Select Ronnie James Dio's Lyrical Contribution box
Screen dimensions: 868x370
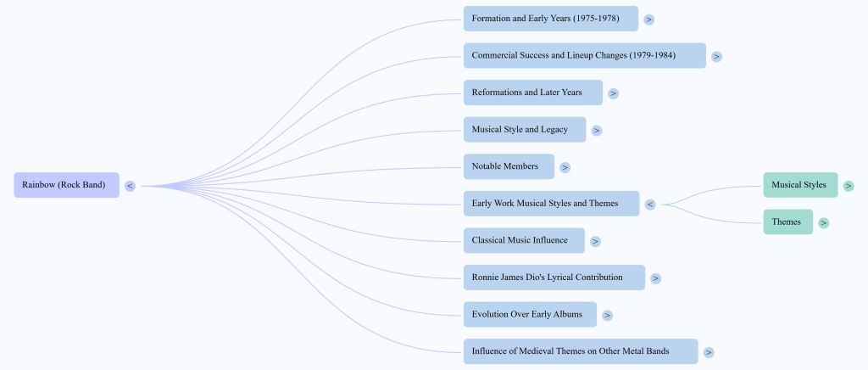554,277
